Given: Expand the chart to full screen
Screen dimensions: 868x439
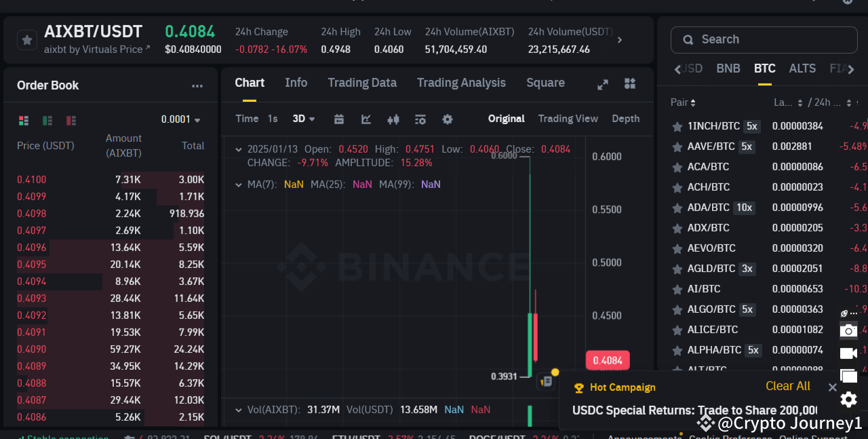Looking at the screenshot, I should (602, 83).
